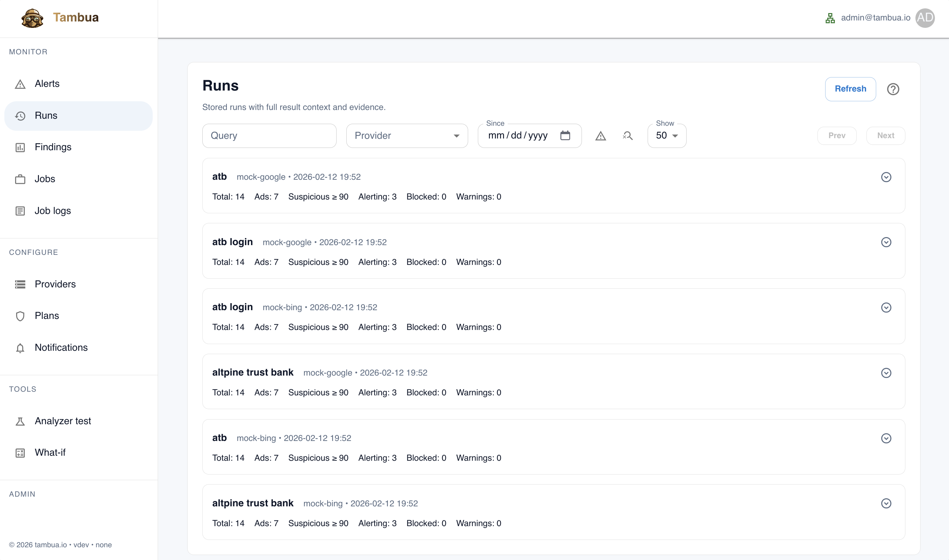
Task: Open the AD user avatar
Action: pyautogui.click(x=925, y=18)
